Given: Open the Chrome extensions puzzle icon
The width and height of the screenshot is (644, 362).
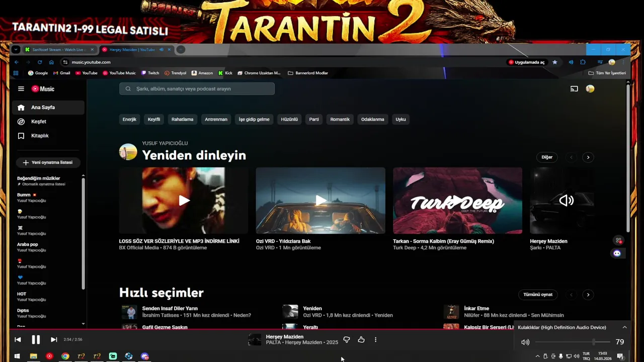Looking at the screenshot, I should pyautogui.click(x=583, y=62).
